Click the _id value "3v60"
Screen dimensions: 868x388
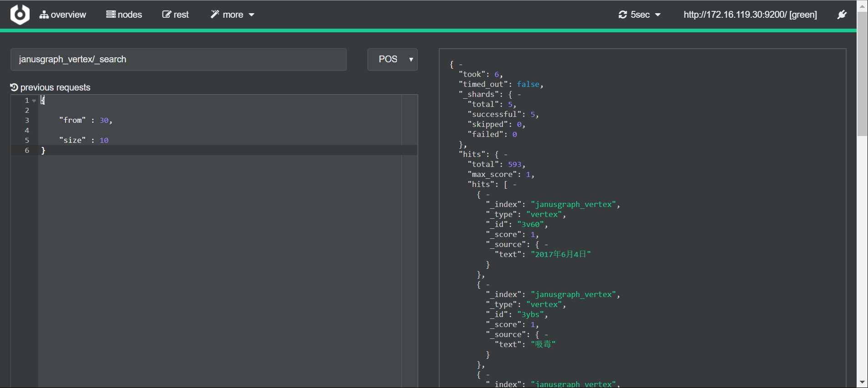[530, 225]
